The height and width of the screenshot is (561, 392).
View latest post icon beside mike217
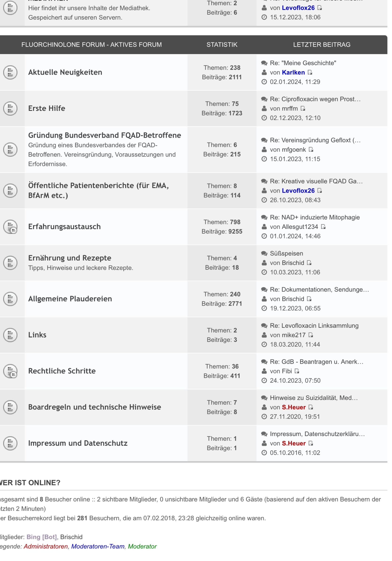pyautogui.click(x=311, y=335)
